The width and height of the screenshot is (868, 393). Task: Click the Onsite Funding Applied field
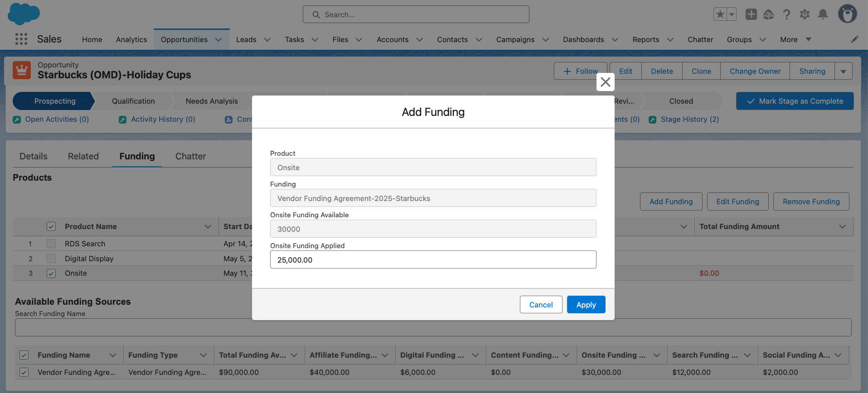coord(433,259)
